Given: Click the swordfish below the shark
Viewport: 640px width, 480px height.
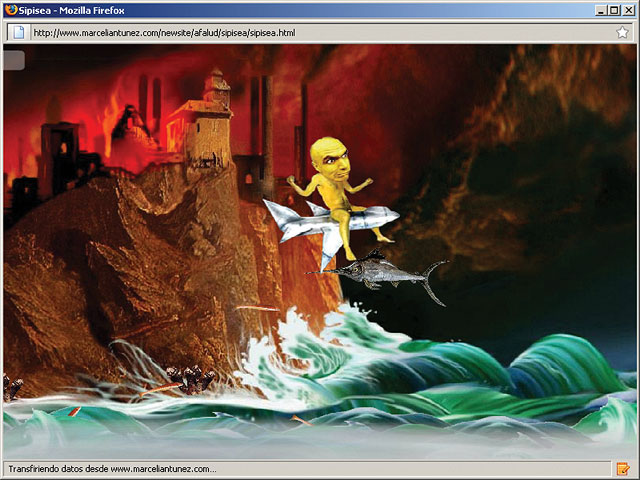Looking at the screenshot, I should coord(380,276).
